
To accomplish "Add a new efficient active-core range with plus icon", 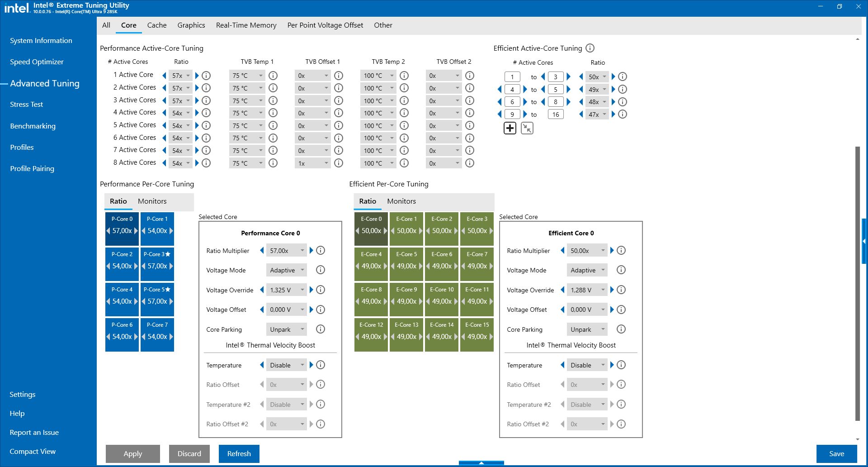I will click(510, 129).
